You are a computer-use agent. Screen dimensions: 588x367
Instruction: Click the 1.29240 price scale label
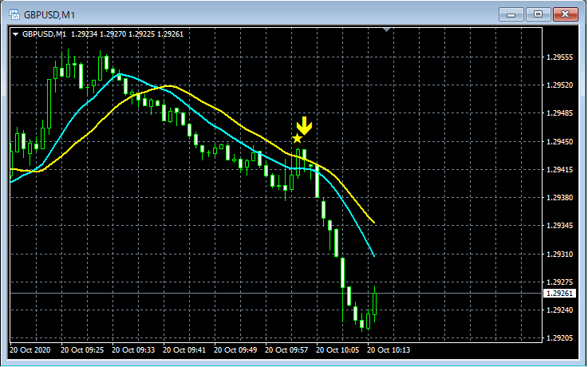pos(560,310)
